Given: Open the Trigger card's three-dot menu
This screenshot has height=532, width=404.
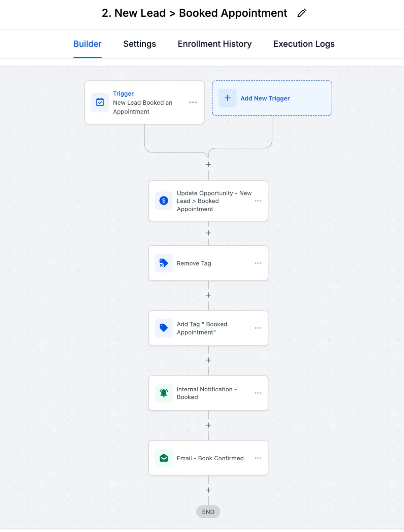Looking at the screenshot, I should pos(193,102).
